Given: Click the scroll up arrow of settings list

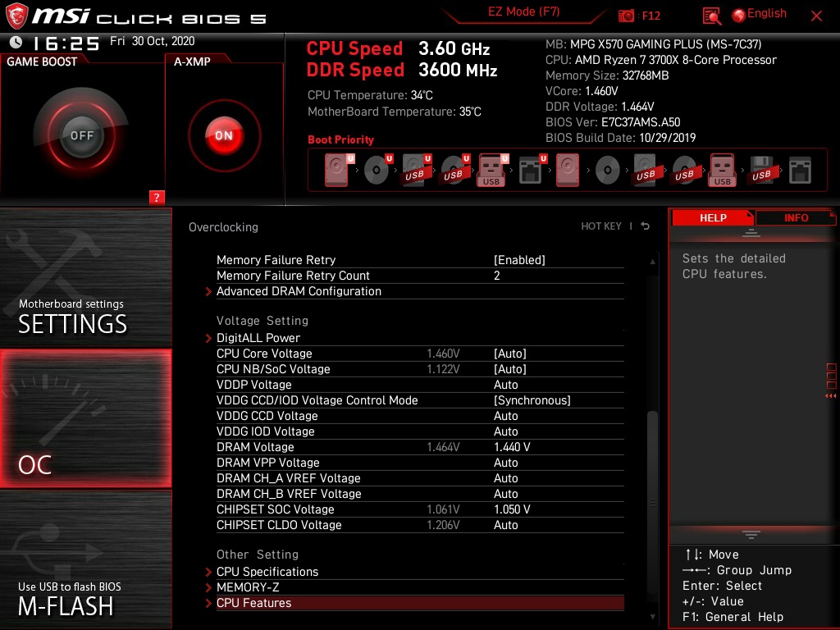Looking at the screenshot, I should pyautogui.click(x=652, y=262).
